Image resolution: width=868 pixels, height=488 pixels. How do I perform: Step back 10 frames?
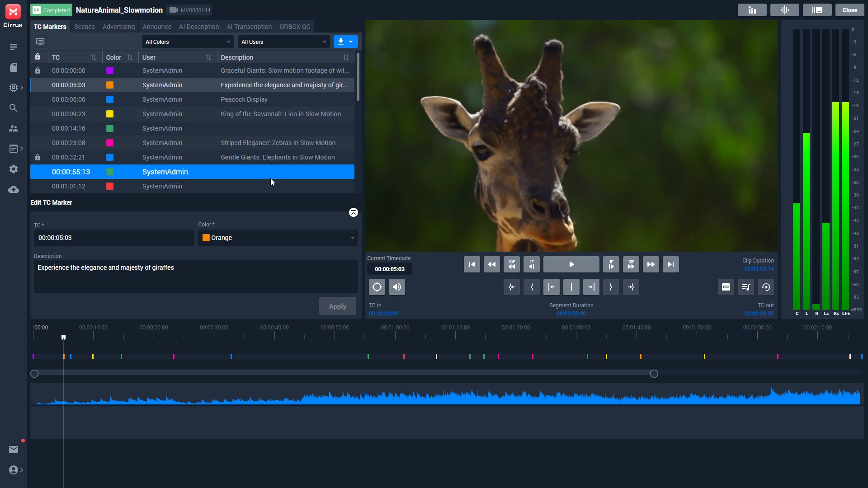(511, 264)
